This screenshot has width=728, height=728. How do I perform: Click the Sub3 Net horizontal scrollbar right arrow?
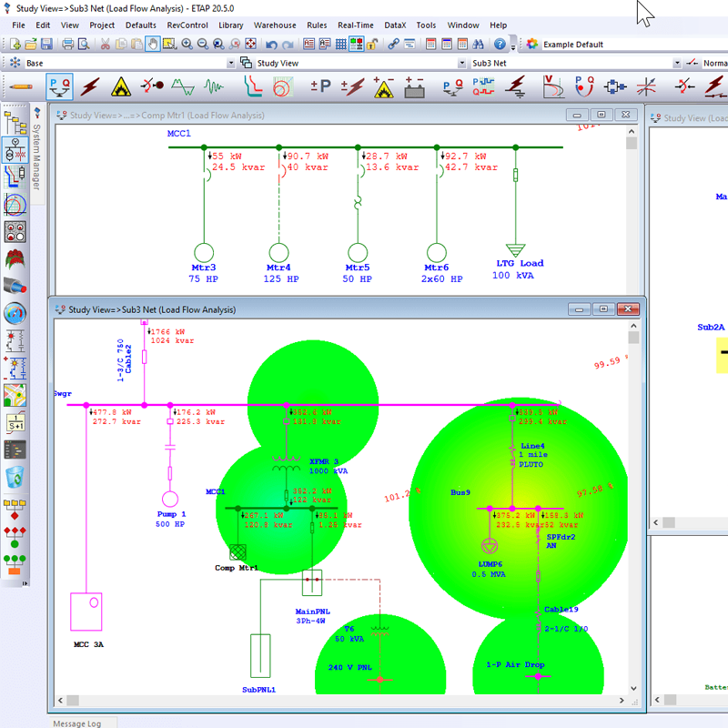pyautogui.click(x=622, y=700)
